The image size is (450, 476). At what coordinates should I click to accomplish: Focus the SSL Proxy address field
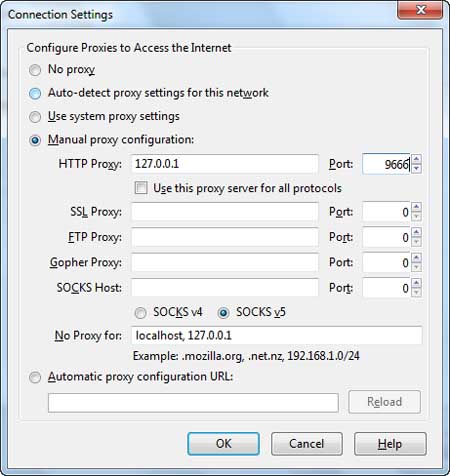pyautogui.click(x=225, y=212)
